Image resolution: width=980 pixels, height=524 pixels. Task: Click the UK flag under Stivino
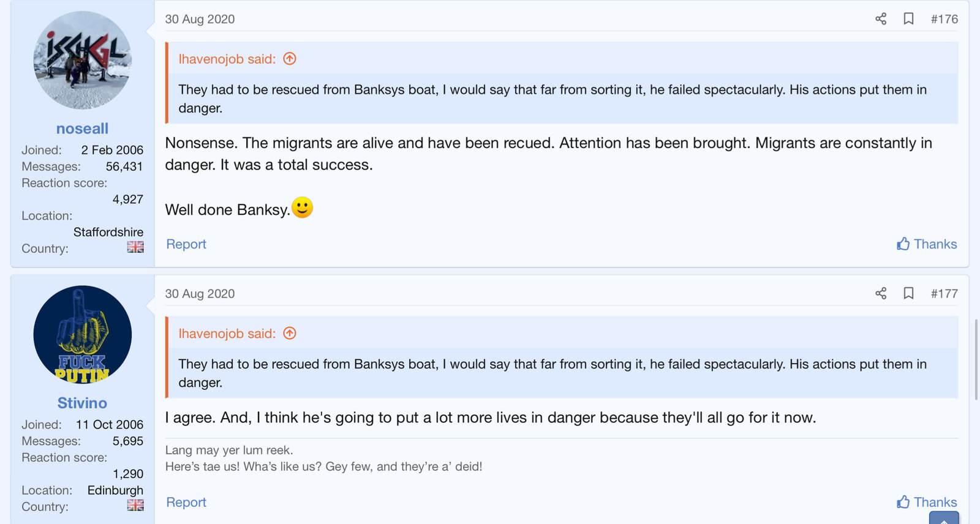coord(135,505)
